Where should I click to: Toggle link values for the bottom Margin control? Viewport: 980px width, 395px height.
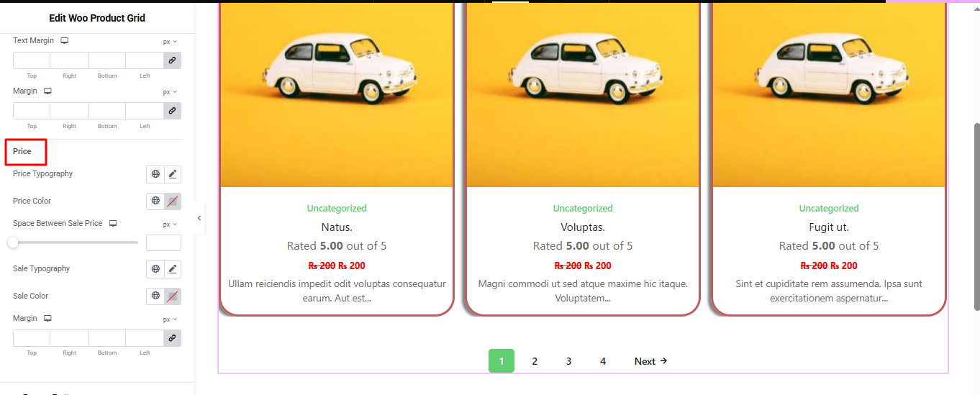point(172,338)
